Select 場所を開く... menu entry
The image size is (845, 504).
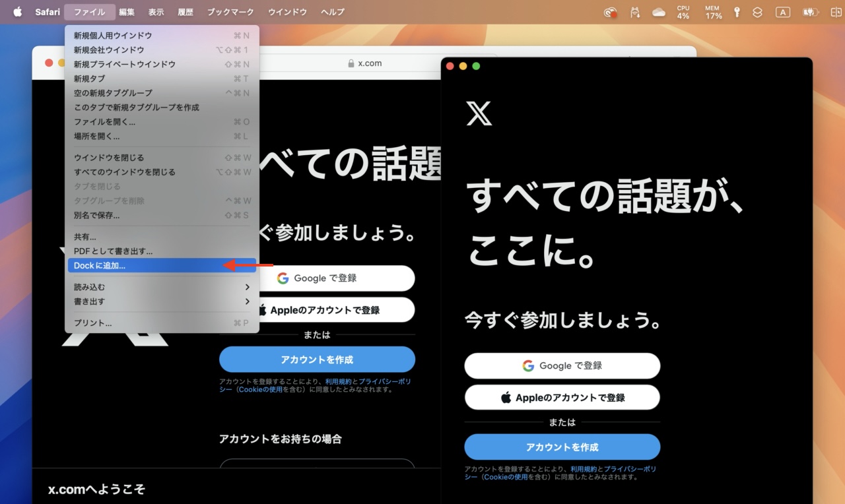162,137
